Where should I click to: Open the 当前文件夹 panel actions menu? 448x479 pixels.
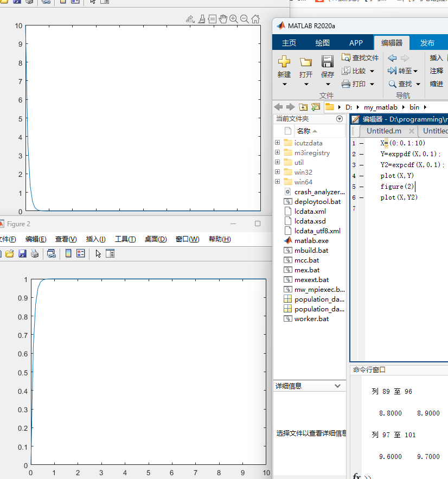340,119
